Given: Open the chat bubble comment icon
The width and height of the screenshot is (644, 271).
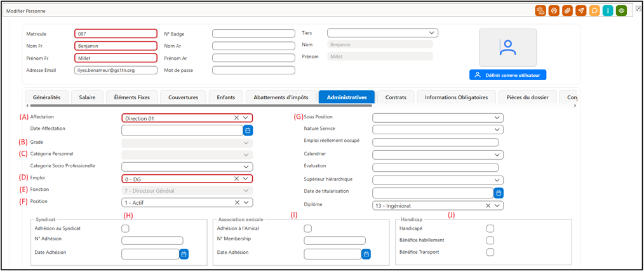Looking at the screenshot, I should click(594, 11).
